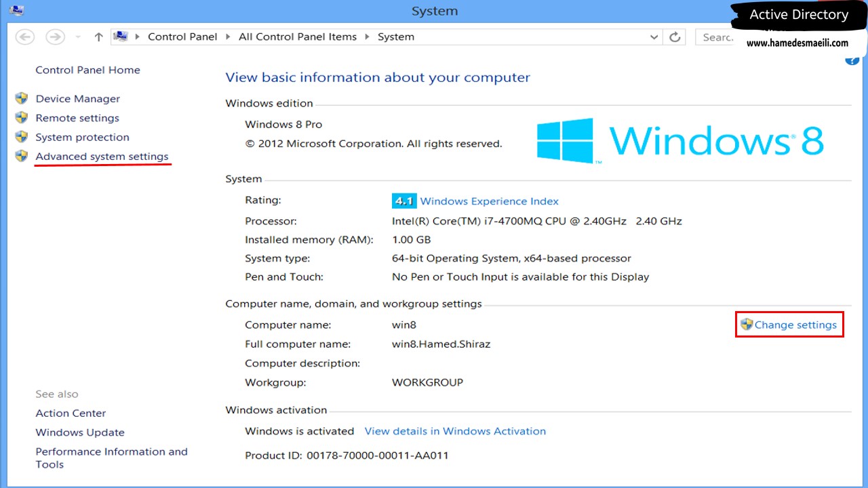
Task: Click shield icon beside Device Manager
Action: coord(22,98)
